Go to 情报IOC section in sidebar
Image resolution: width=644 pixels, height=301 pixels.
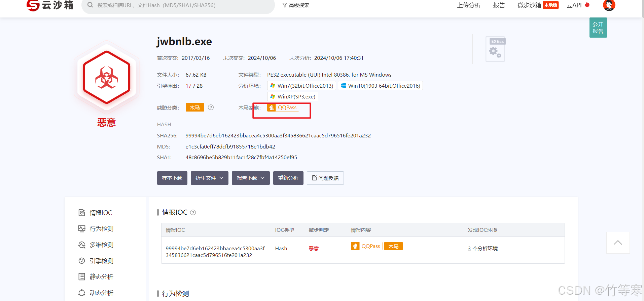[101, 213]
